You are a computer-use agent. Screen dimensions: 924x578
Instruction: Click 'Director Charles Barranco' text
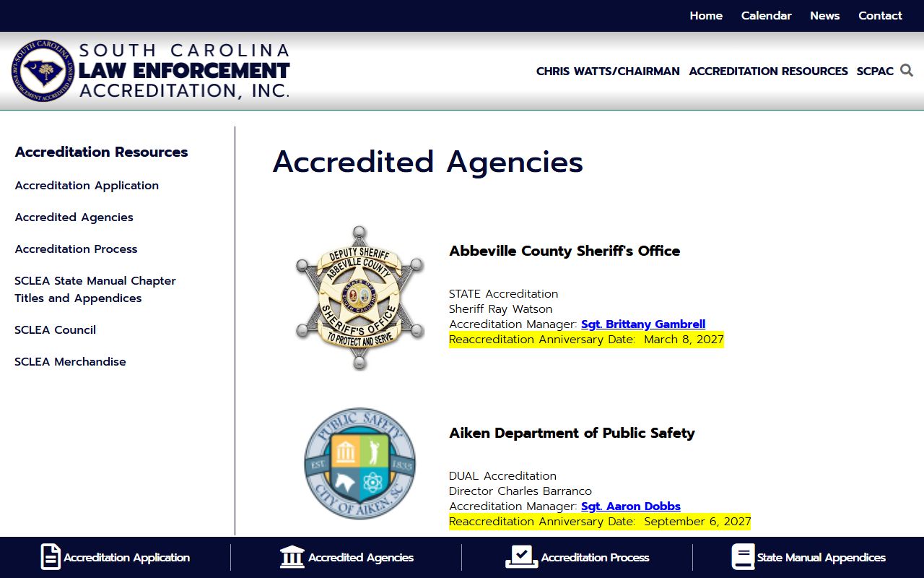click(520, 491)
